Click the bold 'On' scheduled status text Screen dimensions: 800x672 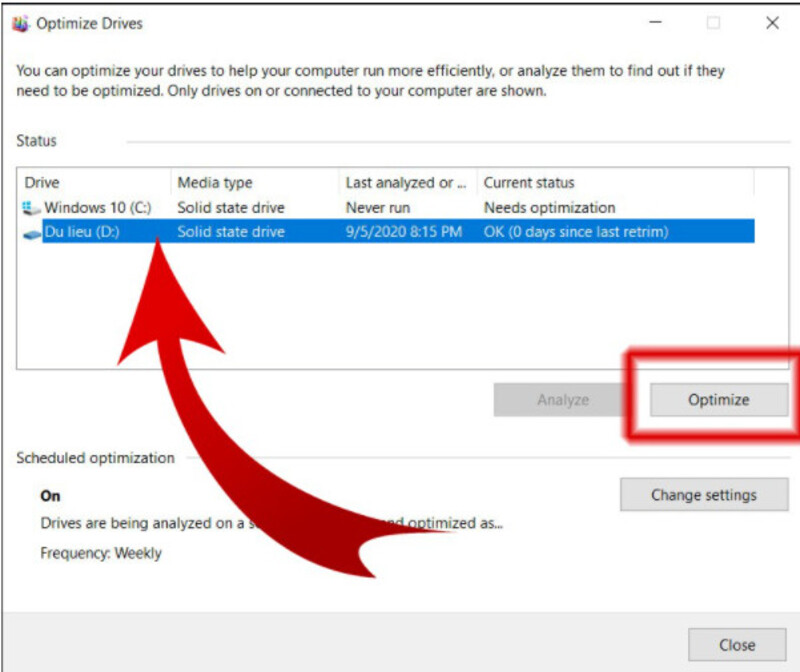click(x=51, y=496)
